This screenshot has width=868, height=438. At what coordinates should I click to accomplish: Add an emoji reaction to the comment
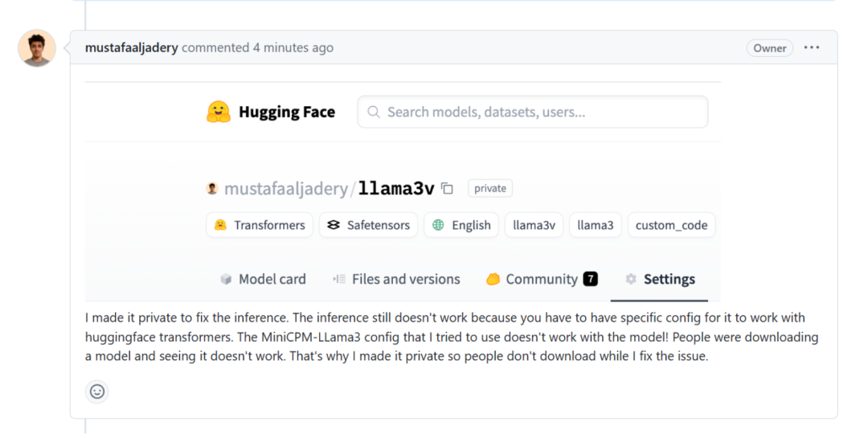pyautogui.click(x=97, y=391)
